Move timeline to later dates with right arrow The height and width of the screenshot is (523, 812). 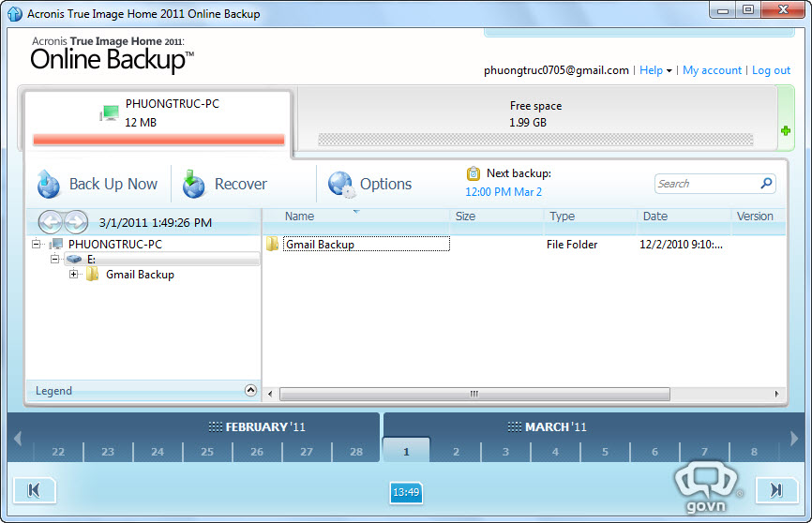click(x=794, y=438)
